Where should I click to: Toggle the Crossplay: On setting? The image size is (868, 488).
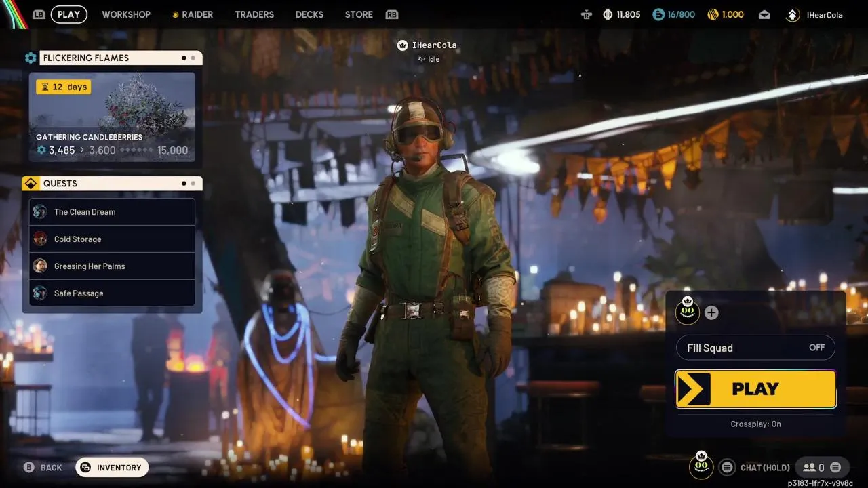click(x=755, y=424)
